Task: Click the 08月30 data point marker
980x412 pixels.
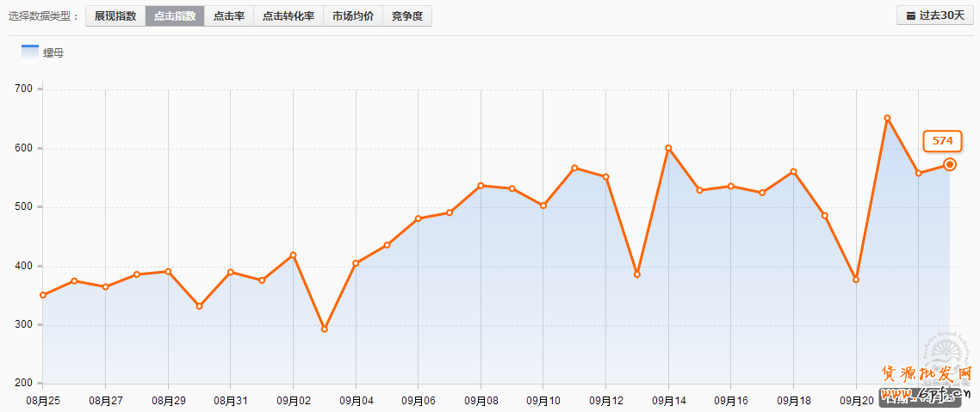Action: pos(200,306)
